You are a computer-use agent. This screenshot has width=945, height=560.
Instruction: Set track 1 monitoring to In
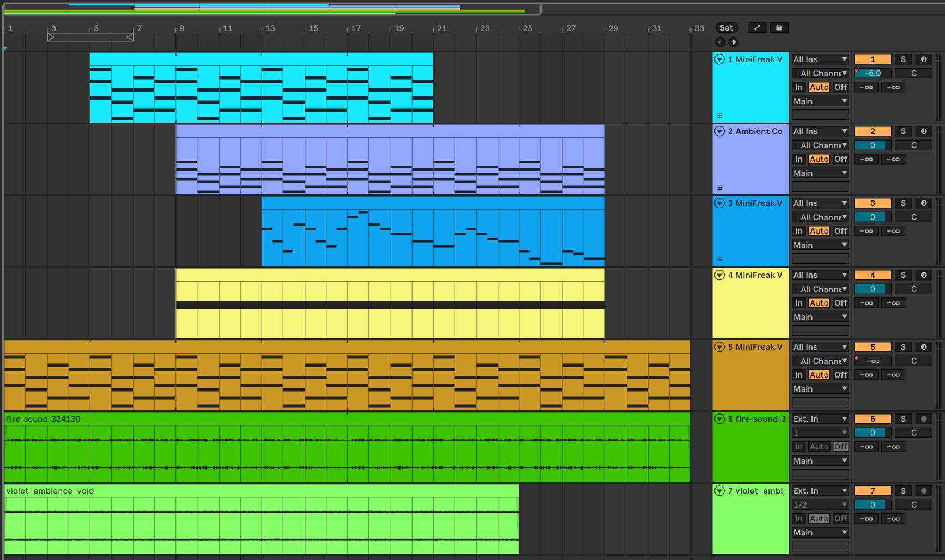pos(799,87)
